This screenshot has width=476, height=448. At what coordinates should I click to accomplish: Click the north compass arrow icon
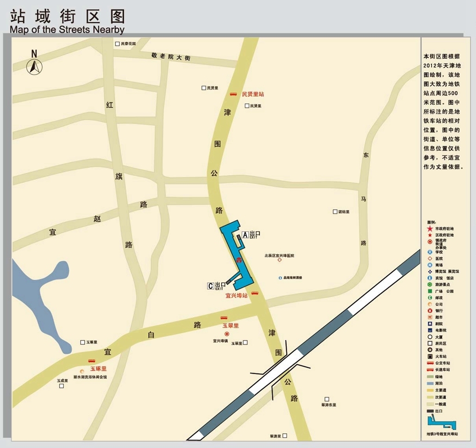click(34, 67)
